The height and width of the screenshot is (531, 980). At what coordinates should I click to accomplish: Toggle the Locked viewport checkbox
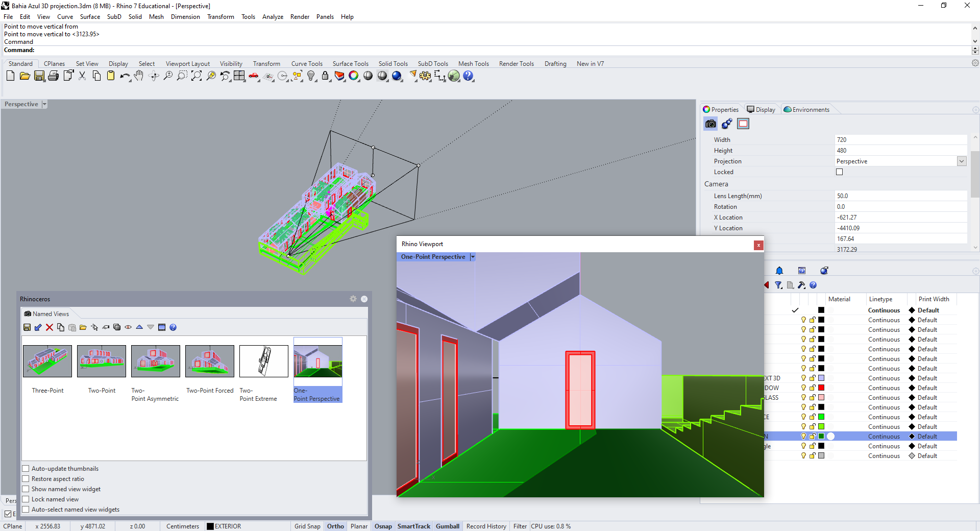[839, 172]
